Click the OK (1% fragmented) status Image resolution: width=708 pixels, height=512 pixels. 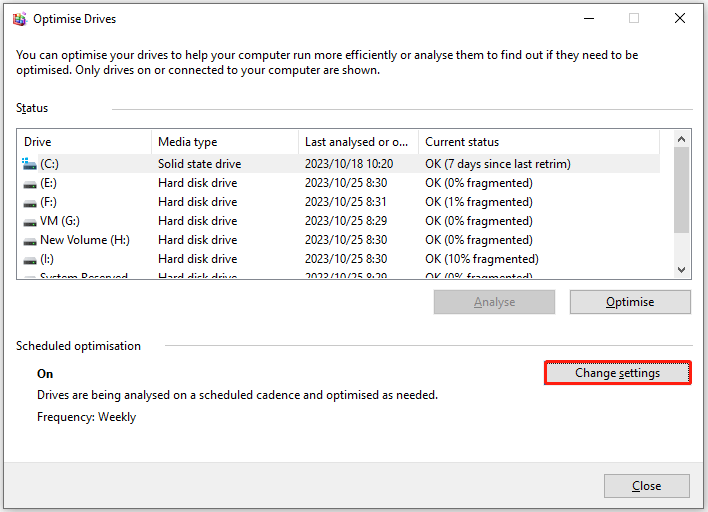coord(479,202)
